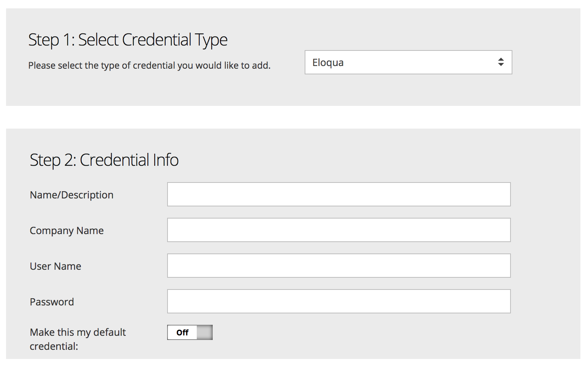Click the "Company Name" label

(x=66, y=231)
